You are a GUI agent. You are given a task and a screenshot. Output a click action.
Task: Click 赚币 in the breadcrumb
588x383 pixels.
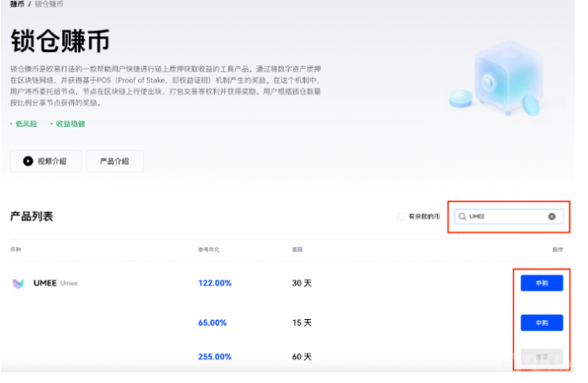pos(17,5)
